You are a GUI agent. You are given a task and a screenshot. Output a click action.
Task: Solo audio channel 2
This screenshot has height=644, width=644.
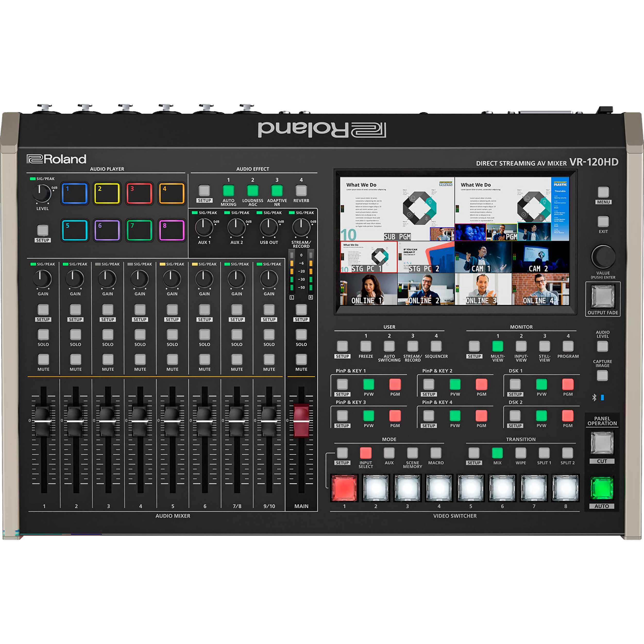(76, 335)
